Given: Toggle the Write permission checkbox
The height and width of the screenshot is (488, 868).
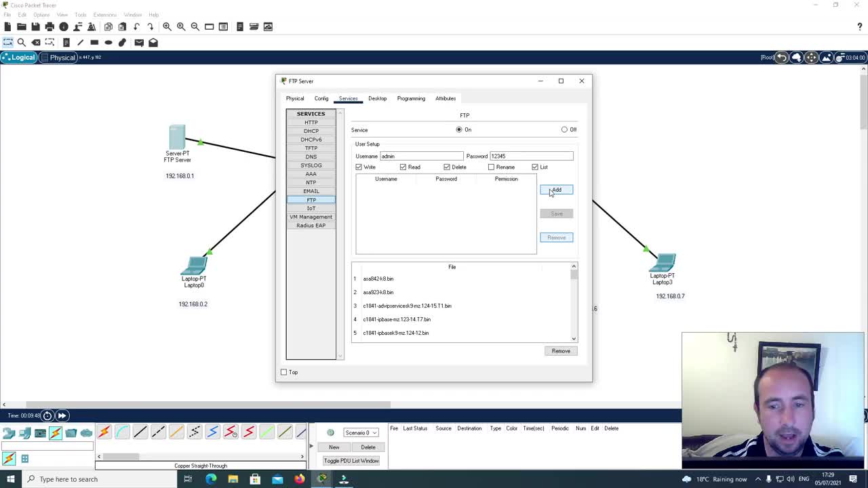Looking at the screenshot, I should [x=359, y=167].
